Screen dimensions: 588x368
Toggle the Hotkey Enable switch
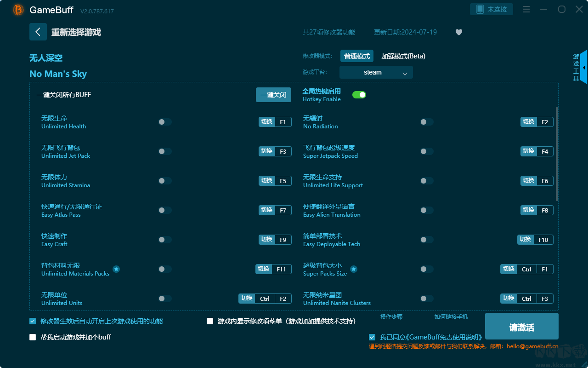click(359, 95)
